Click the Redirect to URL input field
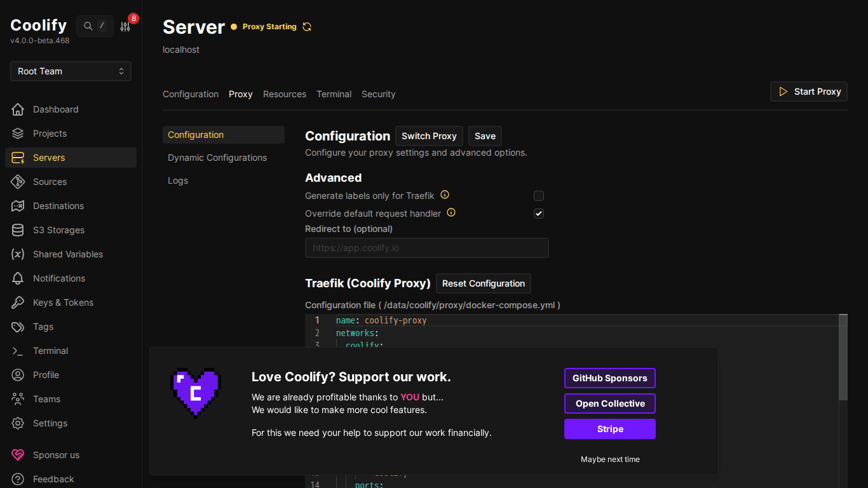The image size is (868, 488). [x=426, y=248]
